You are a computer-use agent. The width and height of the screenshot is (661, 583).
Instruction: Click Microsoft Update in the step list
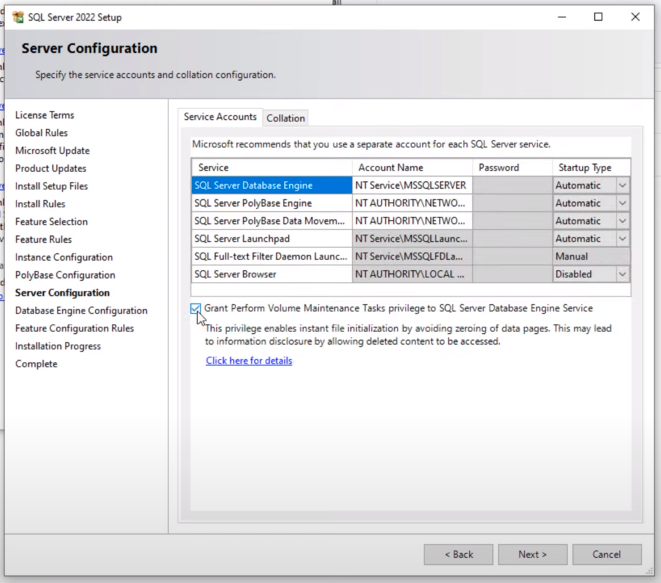(52, 150)
